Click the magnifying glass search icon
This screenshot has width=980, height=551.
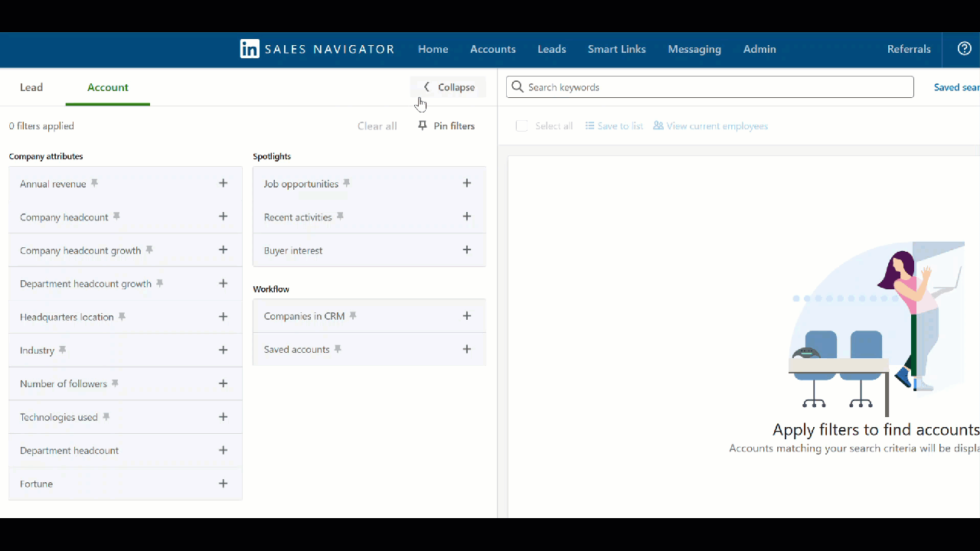[x=518, y=86]
